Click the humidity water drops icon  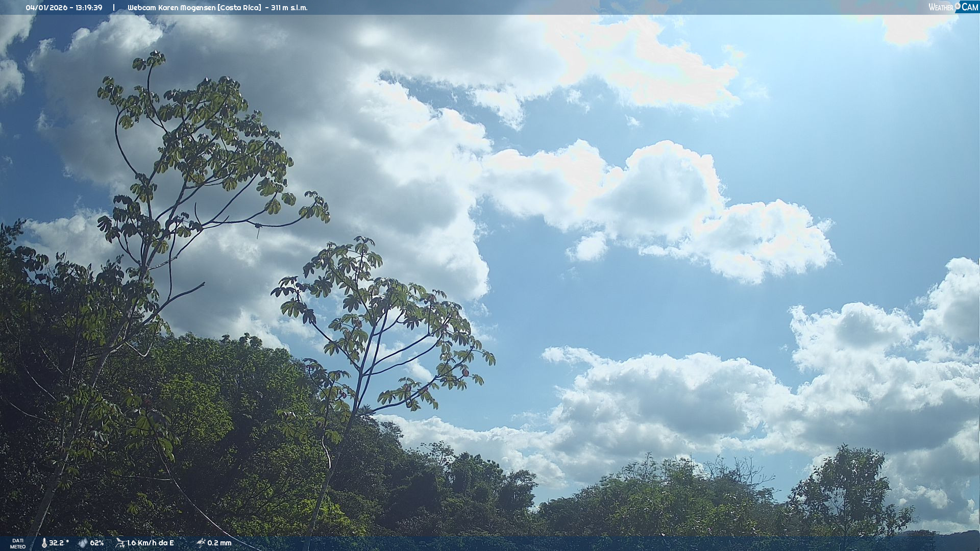coord(83,543)
